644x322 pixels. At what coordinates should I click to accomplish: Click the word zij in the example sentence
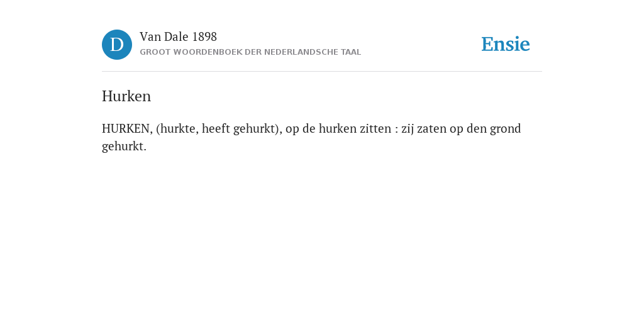pos(408,129)
